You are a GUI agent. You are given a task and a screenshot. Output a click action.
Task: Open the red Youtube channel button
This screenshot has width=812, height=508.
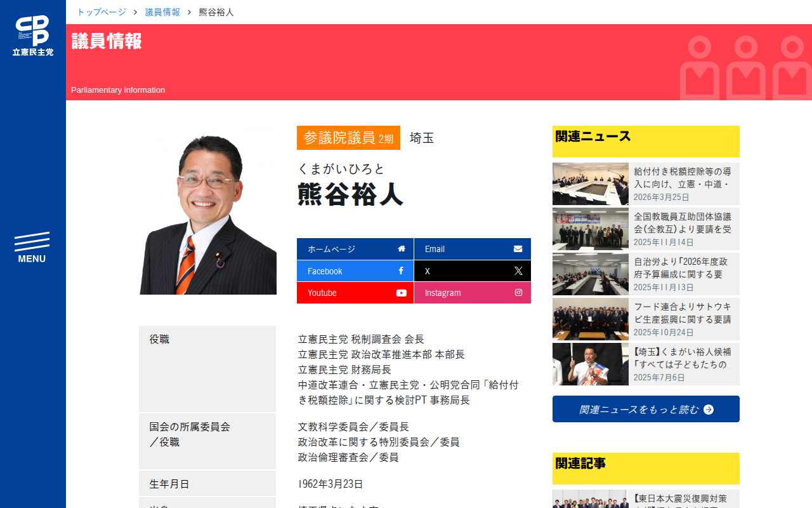coord(355,293)
